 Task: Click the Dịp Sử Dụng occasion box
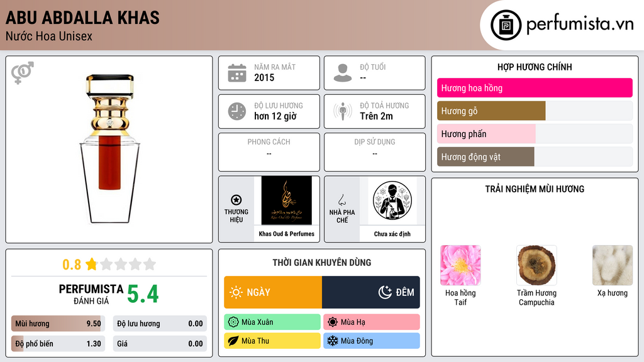pyautogui.click(x=375, y=152)
